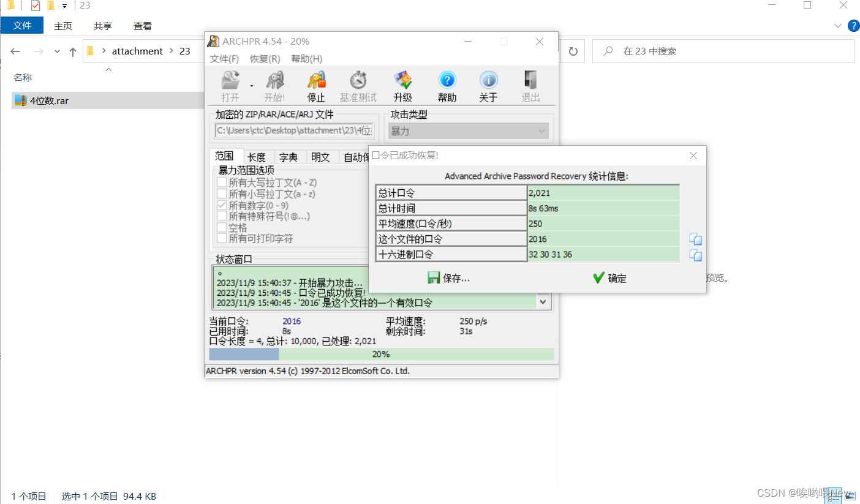860x504 pixels.
Task: Toggle all uppercase Latin (A - Z) checkbox
Action: [222, 182]
